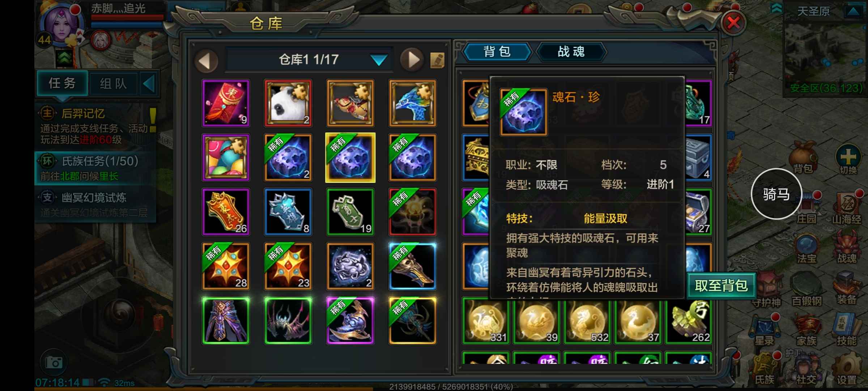Click the blue phoenix puzzle piece item
Screen dimensions: 868x391
tap(412, 103)
